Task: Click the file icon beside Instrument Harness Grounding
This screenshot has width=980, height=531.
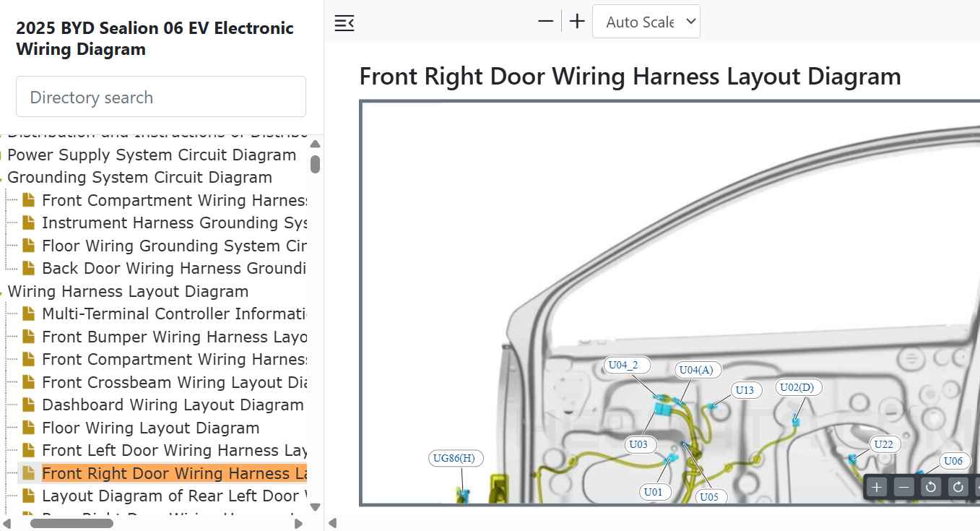Action: click(29, 223)
